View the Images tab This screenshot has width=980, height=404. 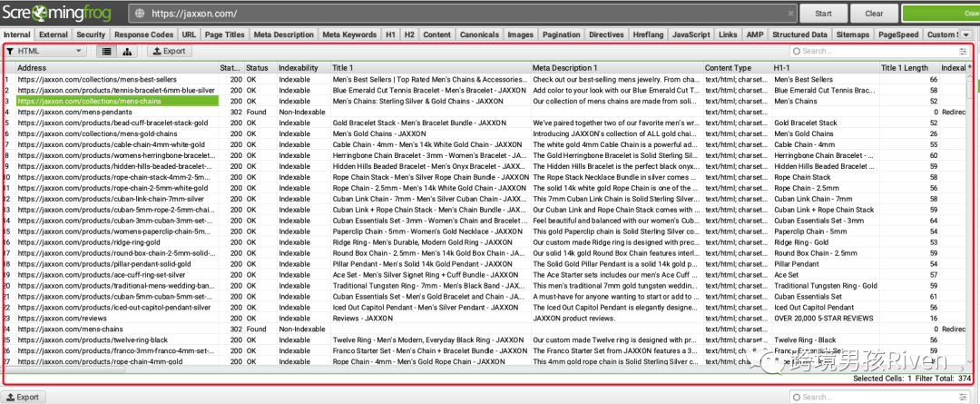coord(521,34)
